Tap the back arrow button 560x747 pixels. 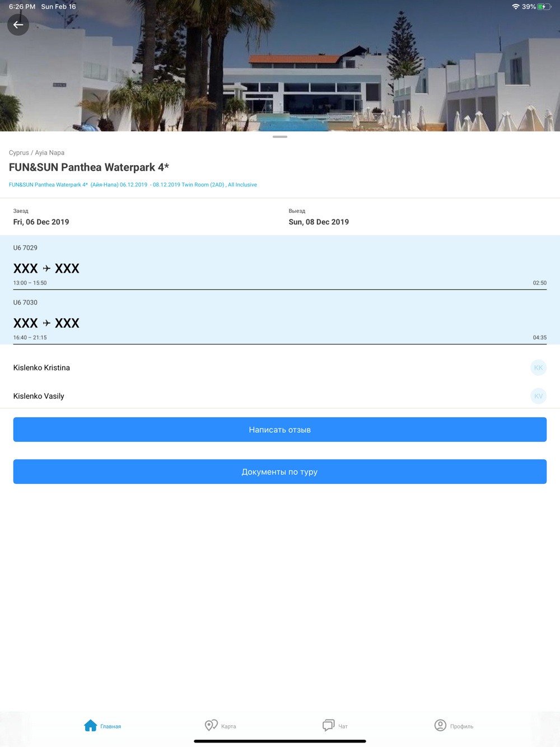tap(18, 25)
